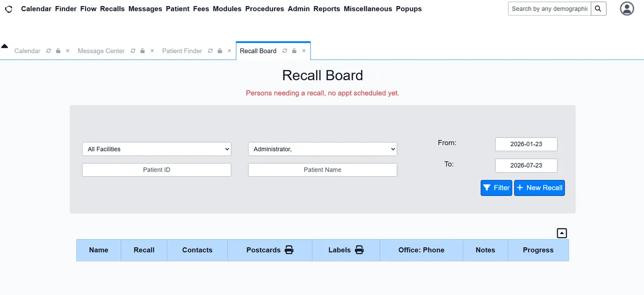Click the Recall column header
Viewport: 644px width, 295px height.
click(x=144, y=250)
